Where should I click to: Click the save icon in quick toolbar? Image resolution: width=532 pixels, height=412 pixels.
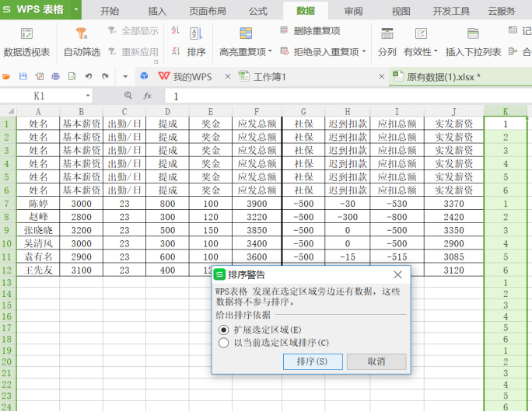click(23, 76)
